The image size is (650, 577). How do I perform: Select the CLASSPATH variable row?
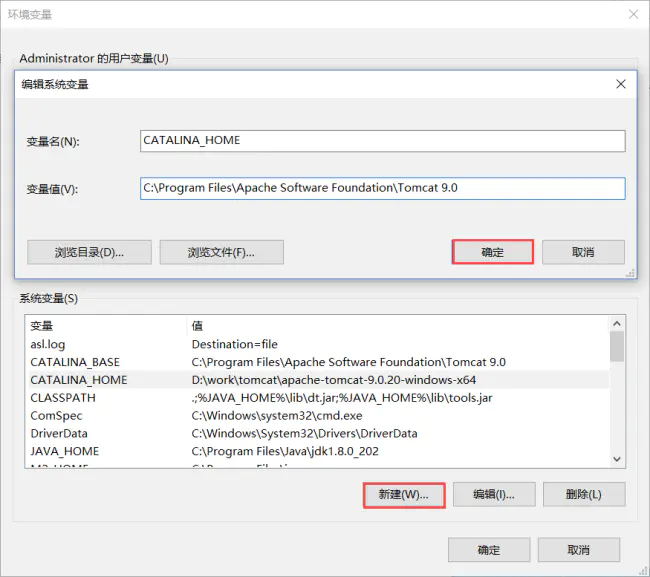pyautogui.click(x=317, y=398)
